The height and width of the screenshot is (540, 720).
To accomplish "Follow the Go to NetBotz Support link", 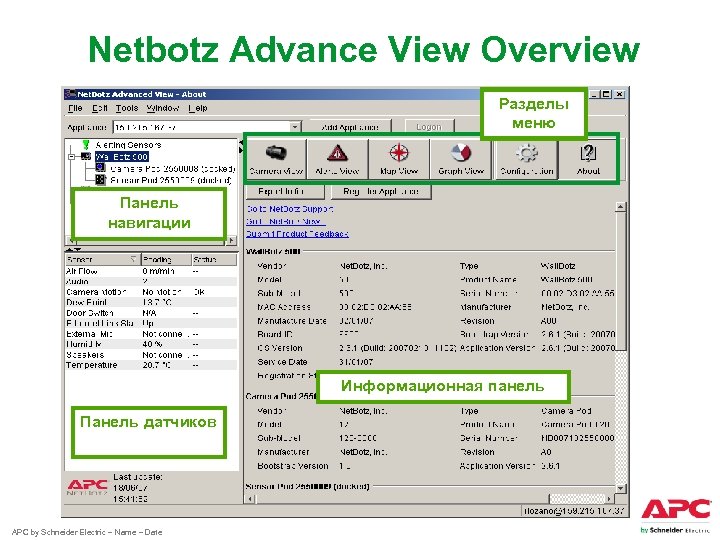I will pos(290,209).
